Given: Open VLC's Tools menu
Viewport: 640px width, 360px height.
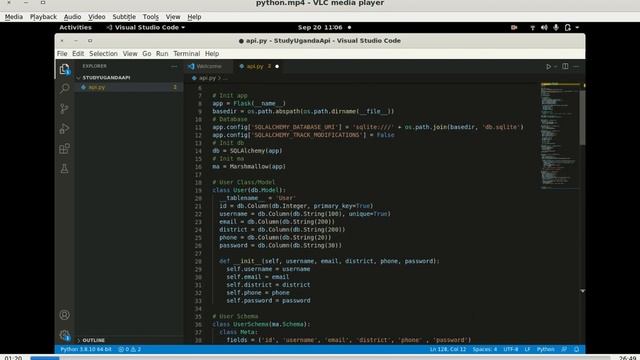Looking at the screenshot, I should (151, 17).
